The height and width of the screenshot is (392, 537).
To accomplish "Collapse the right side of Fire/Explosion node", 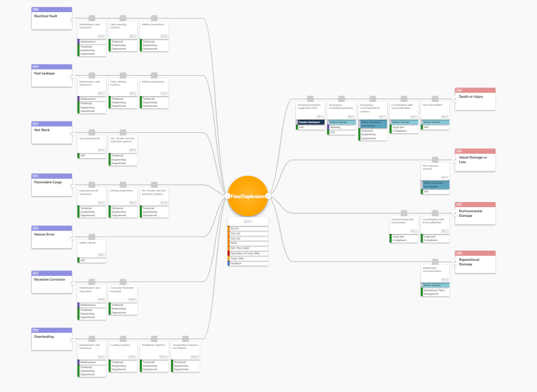I will click(268, 195).
